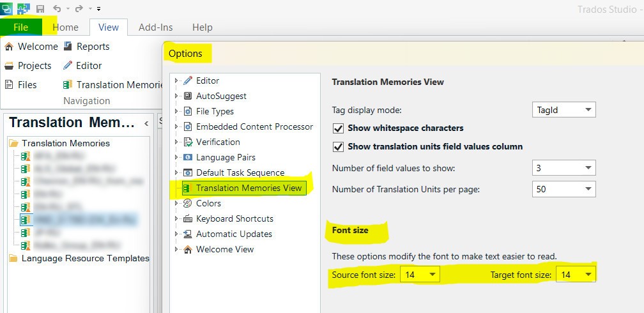Click the Translation Memories View icon in Options
This screenshot has width=644, height=313.
[188, 188]
